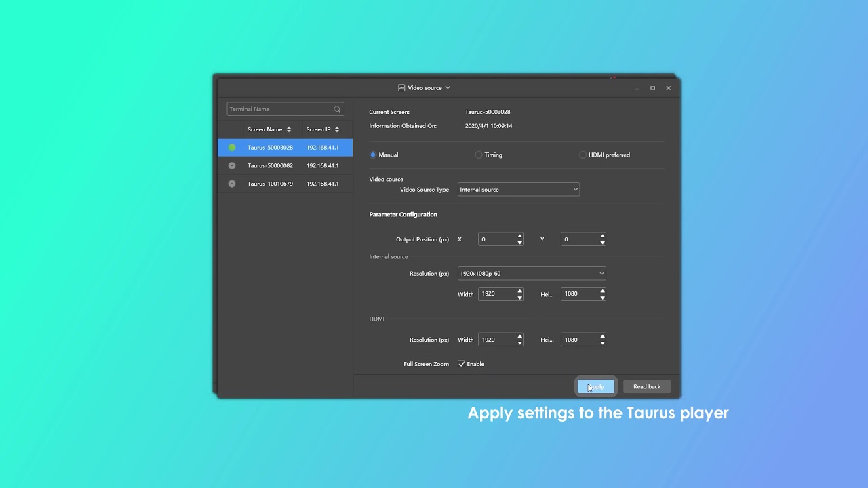Open the Video source title dropdown

coord(448,88)
